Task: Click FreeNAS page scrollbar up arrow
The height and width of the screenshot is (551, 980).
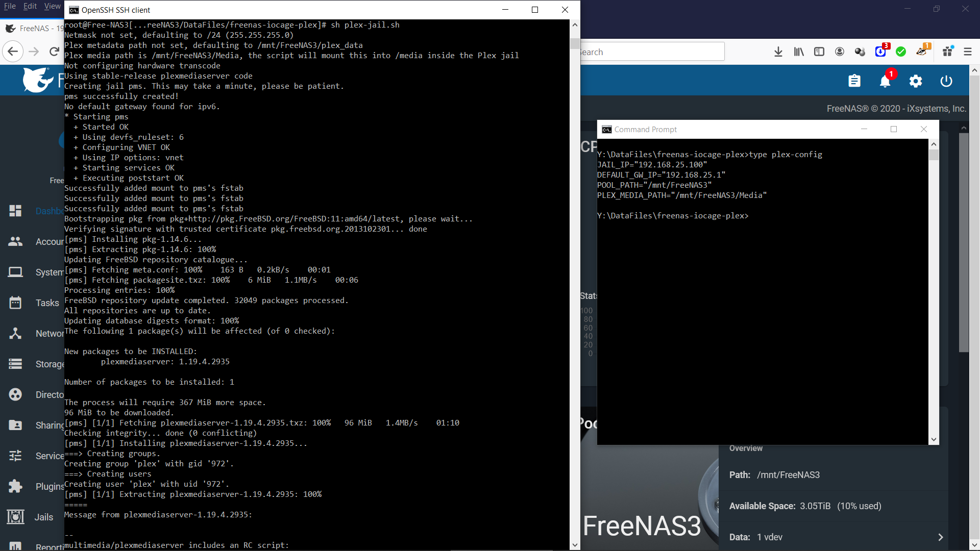Action: (x=974, y=70)
